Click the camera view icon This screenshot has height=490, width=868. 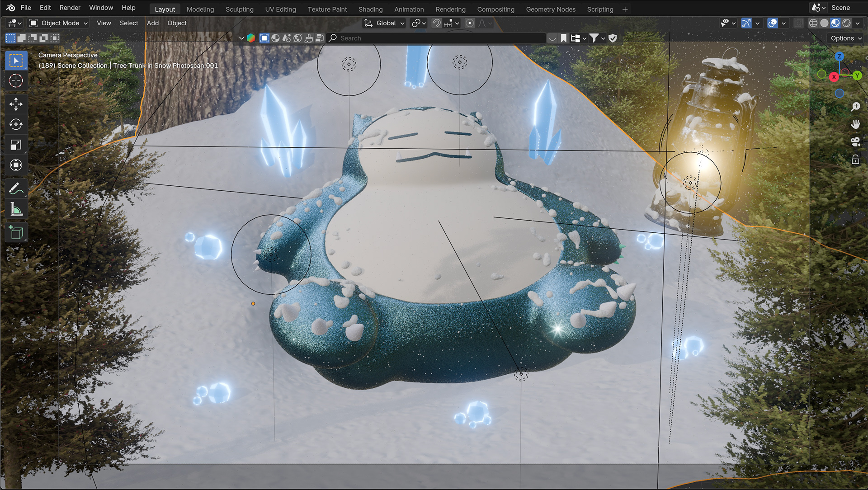(x=855, y=142)
